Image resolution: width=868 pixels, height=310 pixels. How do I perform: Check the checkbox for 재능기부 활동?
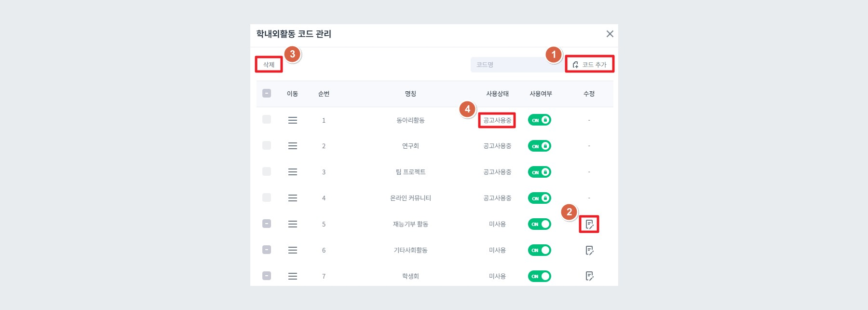click(267, 223)
